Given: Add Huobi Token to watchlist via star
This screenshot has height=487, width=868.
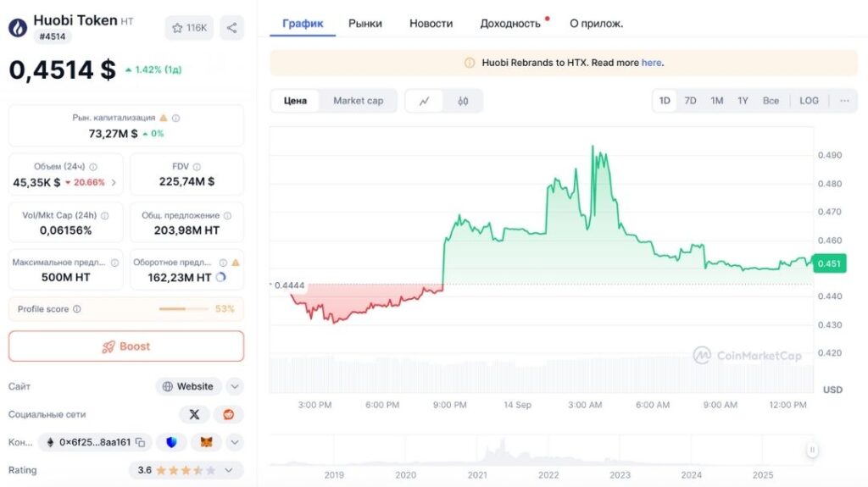Looking at the screenshot, I should click(x=189, y=28).
